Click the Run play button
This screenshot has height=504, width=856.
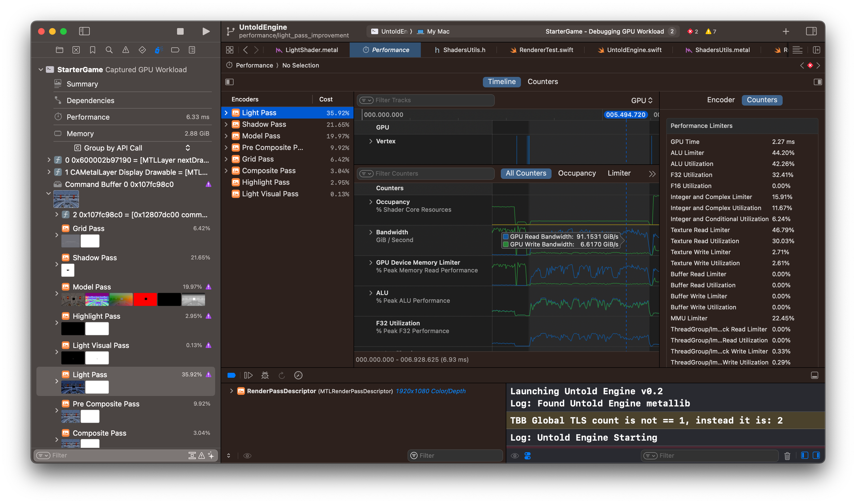[206, 31]
